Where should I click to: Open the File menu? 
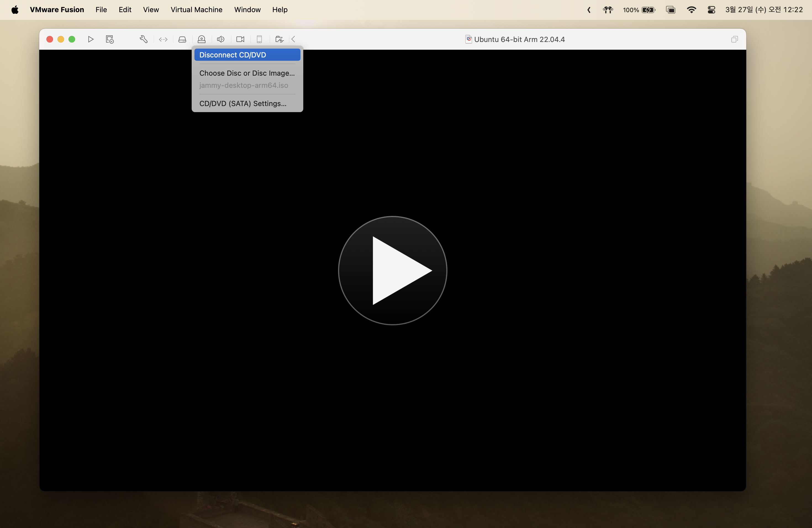101,10
